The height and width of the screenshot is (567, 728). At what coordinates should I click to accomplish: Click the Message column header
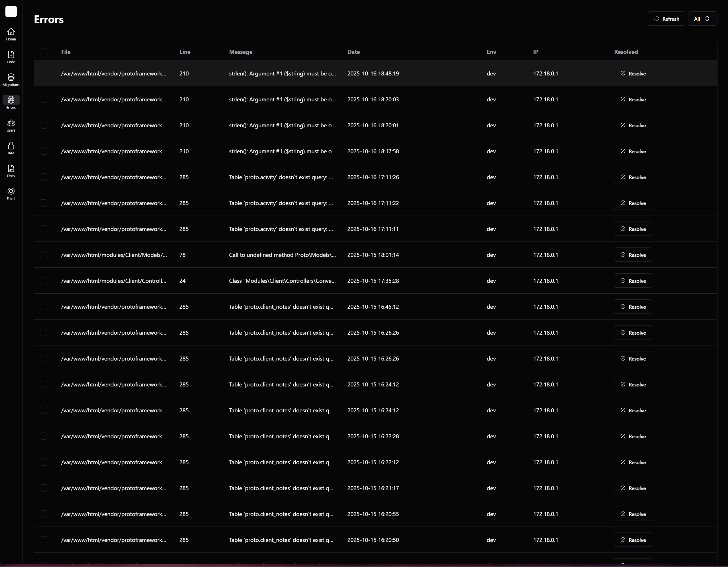point(240,52)
